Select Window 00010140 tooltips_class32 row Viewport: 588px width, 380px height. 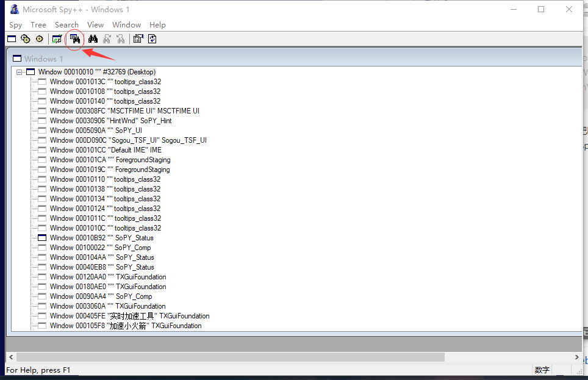point(105,101)
